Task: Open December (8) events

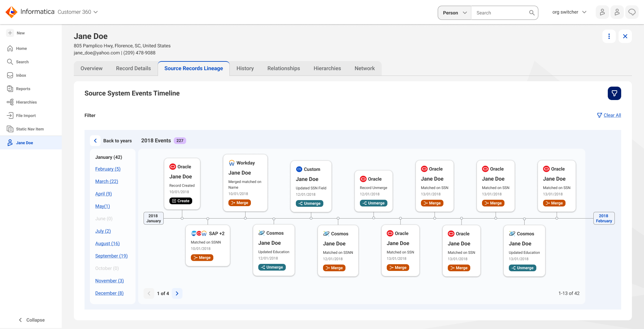Action: pos(109,293)
